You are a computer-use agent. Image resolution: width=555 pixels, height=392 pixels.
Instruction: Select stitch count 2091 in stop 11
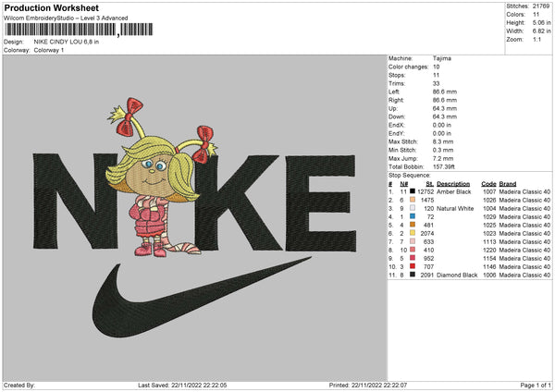pos(427,276)
